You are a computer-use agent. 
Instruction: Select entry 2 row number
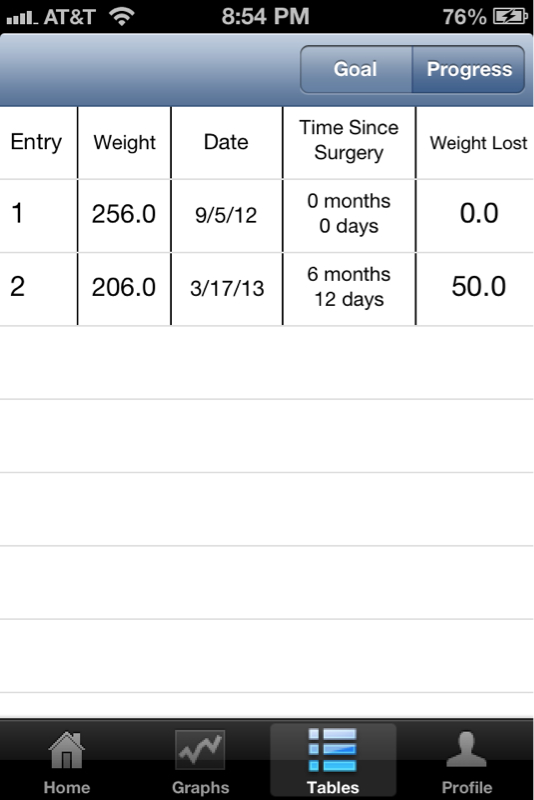point(17,287)
